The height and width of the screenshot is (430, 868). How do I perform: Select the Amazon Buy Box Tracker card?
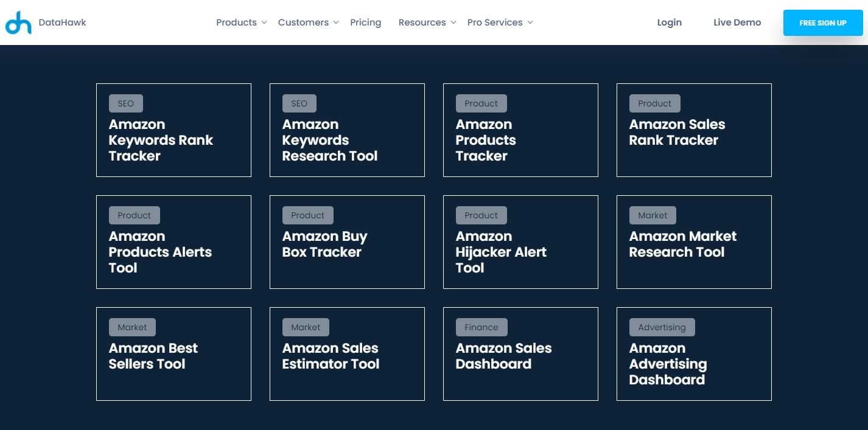tap(347, 242)
